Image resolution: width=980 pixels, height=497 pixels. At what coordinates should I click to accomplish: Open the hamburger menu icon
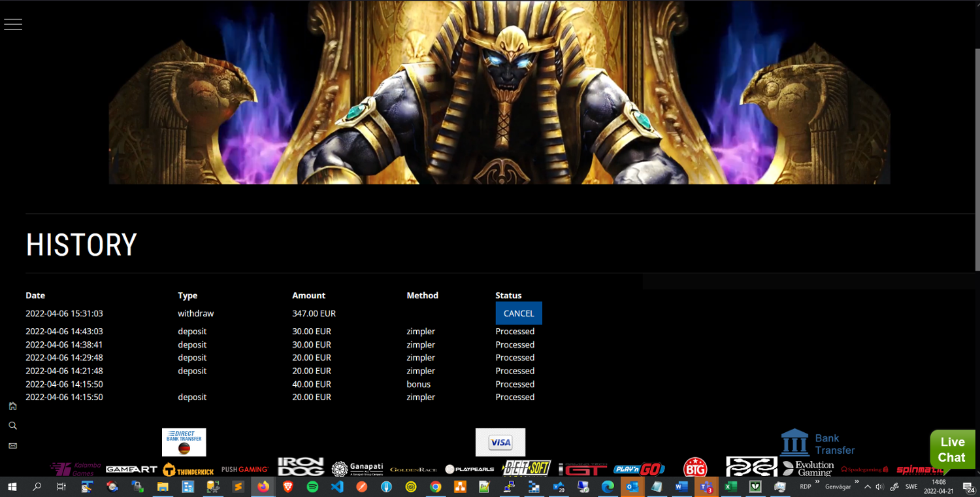click(x=13, y=24)
